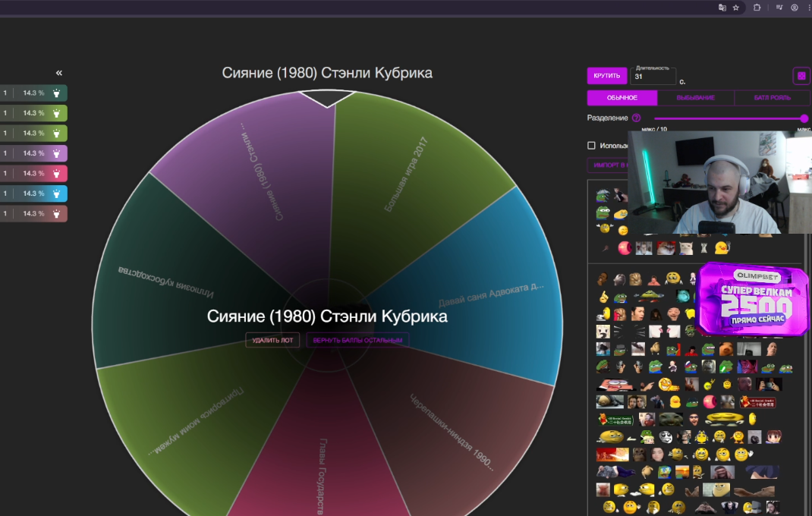Click the winner heading above the wheel

pos(327,73)
